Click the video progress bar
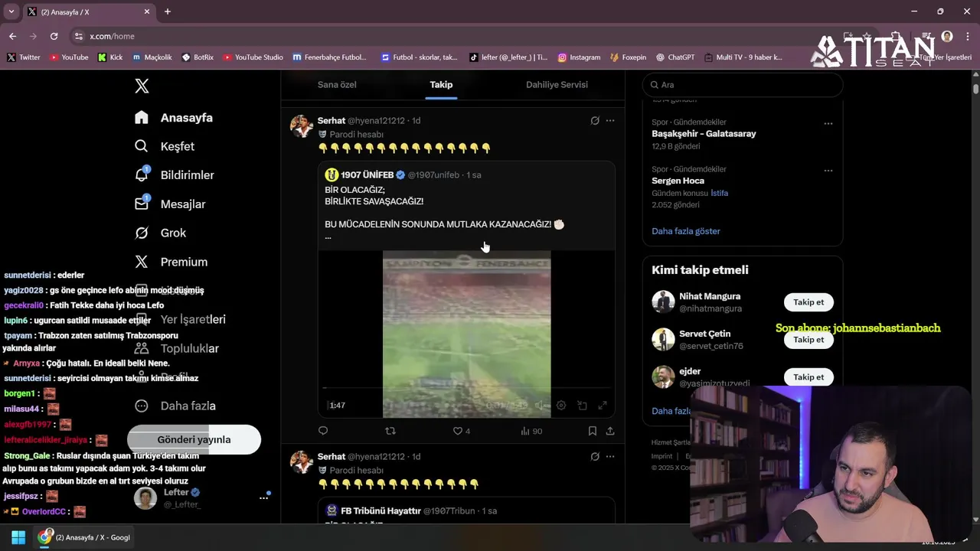 466,389
